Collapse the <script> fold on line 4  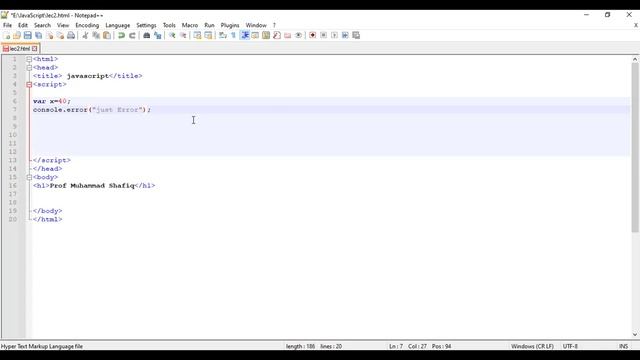[x=29, y=84]
